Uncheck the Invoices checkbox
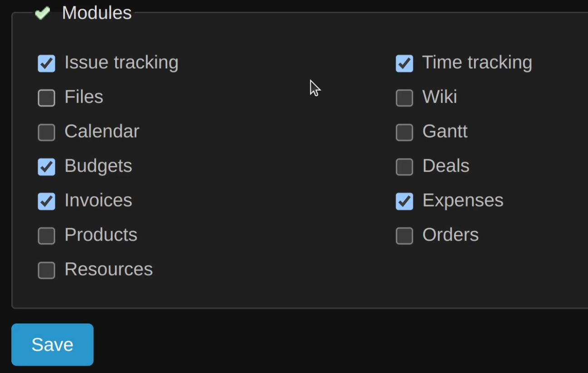This screenshot has width=588, height=373. 46,201
